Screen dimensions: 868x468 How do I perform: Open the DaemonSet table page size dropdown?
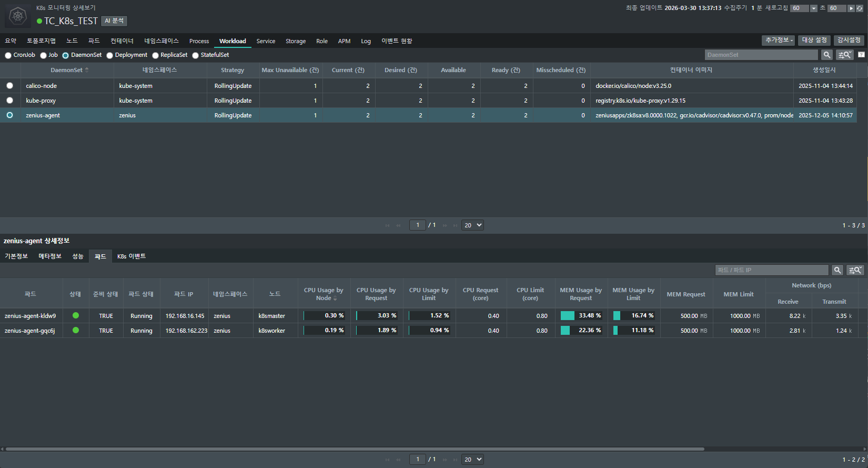pos(472,225)
